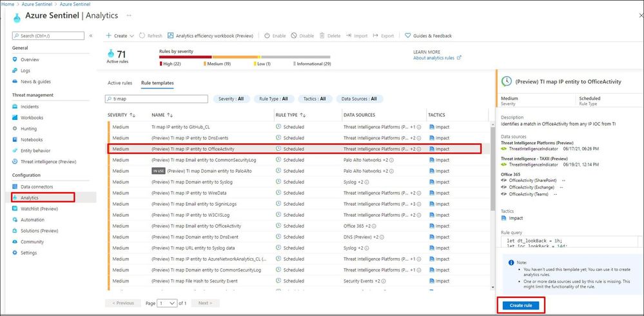
Task: Click the Create rule button
Action: [521, 305]
